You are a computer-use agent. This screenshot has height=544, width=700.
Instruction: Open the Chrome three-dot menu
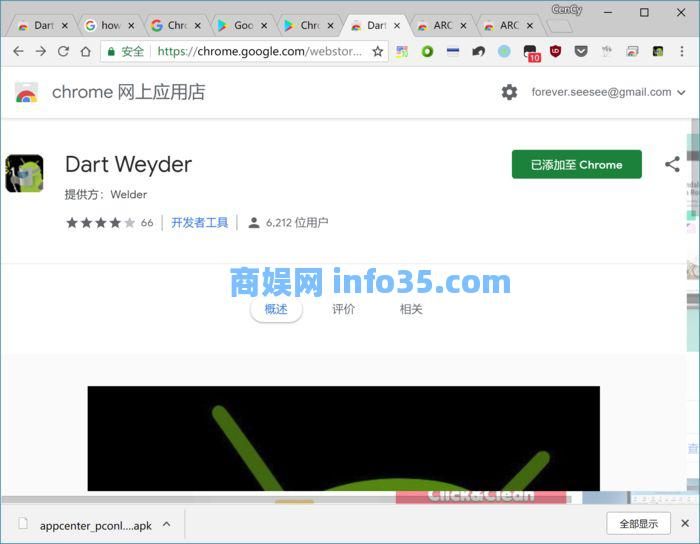[684, 51]
